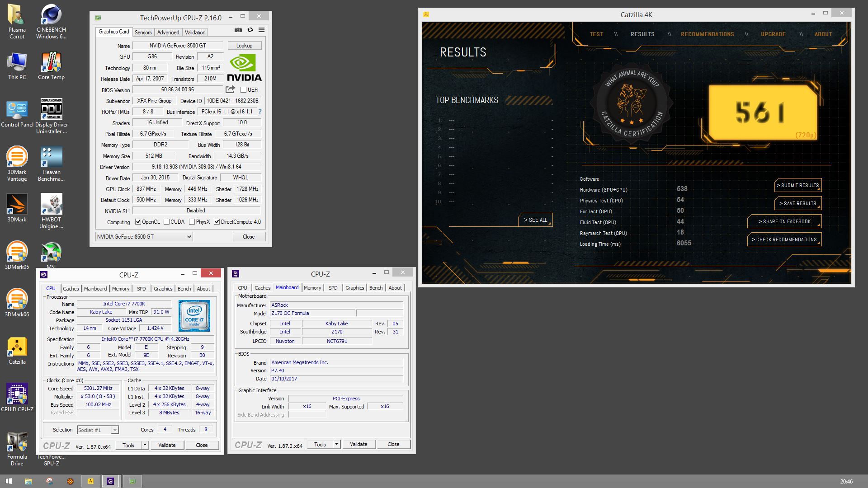Click the Lookup button in GPU-Z

click(244, 46)
